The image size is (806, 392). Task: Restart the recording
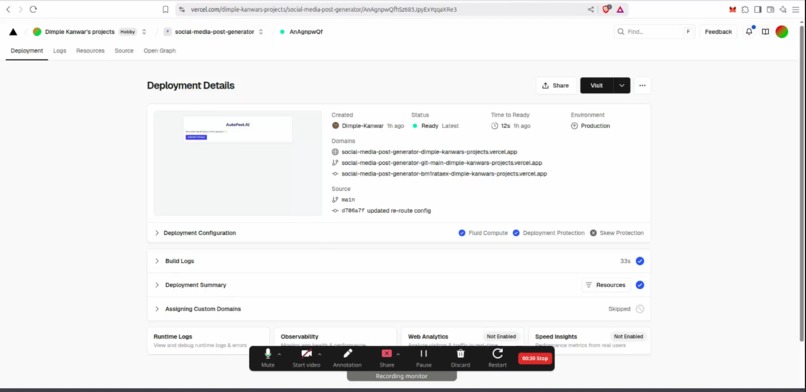coord(497,358)
